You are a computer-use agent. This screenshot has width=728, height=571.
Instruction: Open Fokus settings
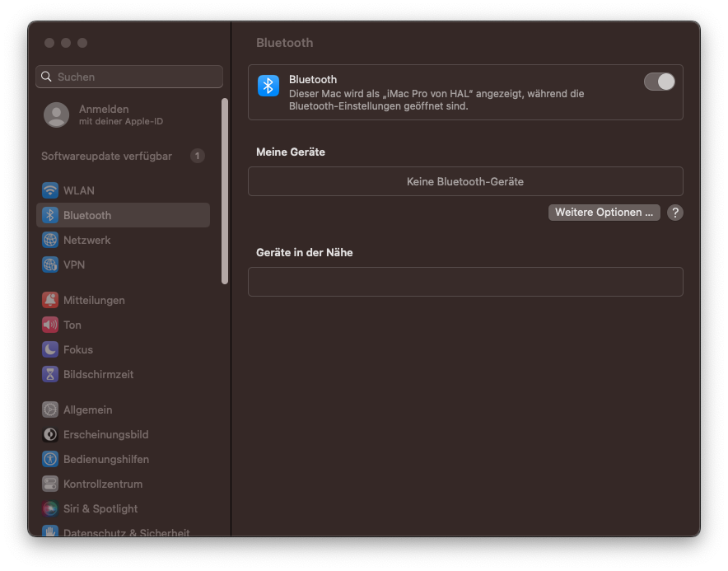[x=123, y=349]
